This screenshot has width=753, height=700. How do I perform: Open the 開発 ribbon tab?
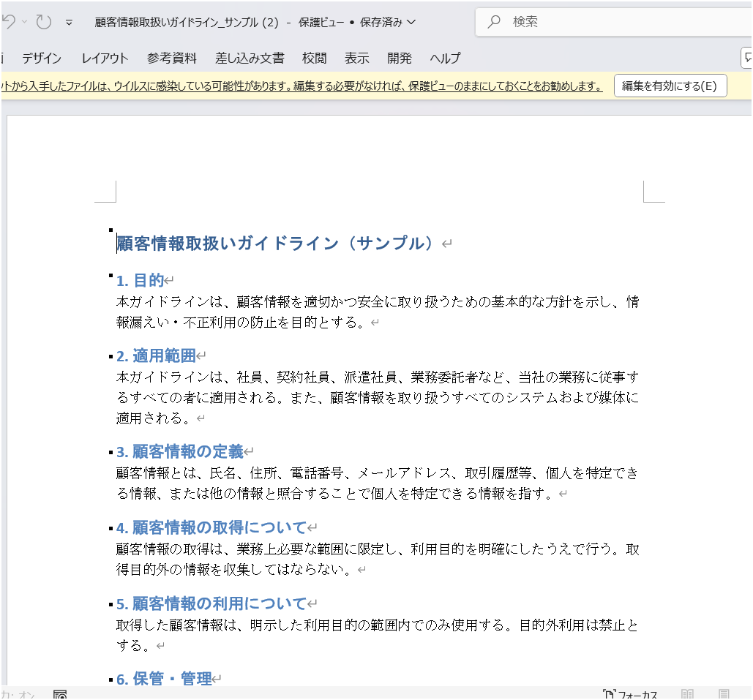400,59
